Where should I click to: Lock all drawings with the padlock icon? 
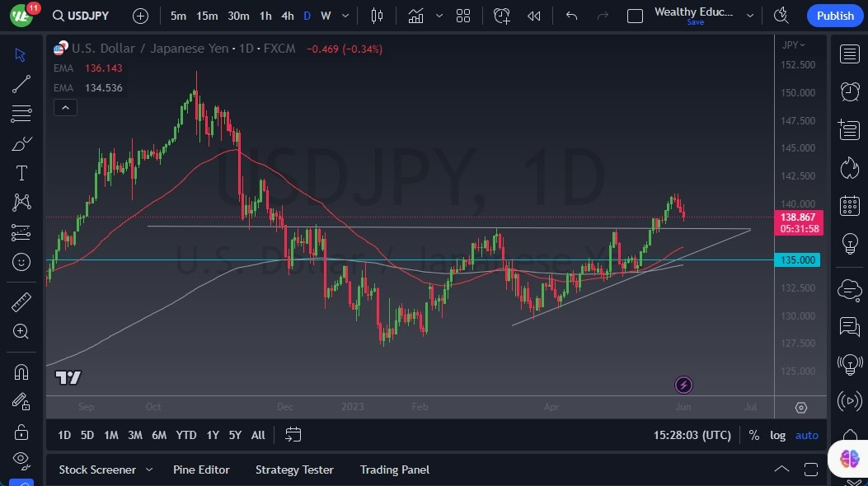coord(21,431)
